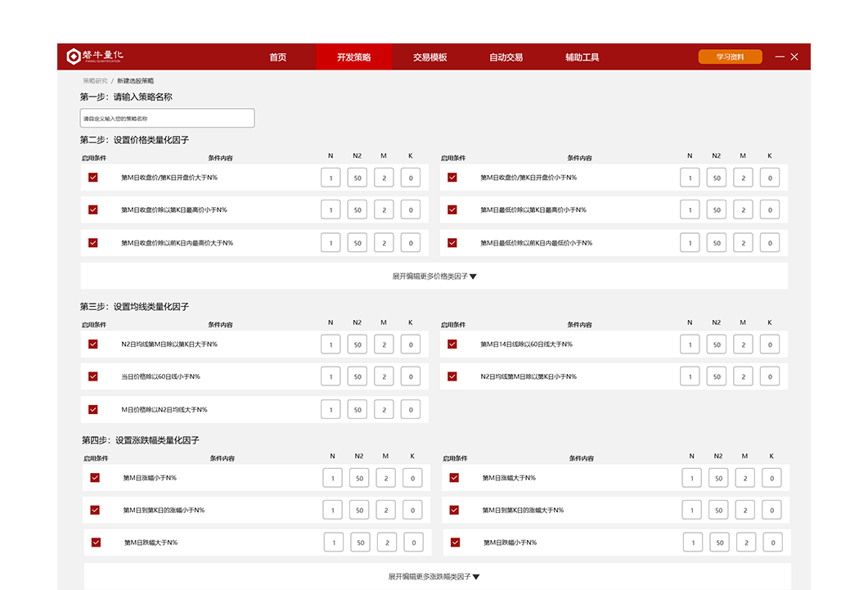Toggle 第M日14日线除以60日线大于N% checkbox
Viewport: 868px width, 590px height.
452,345
